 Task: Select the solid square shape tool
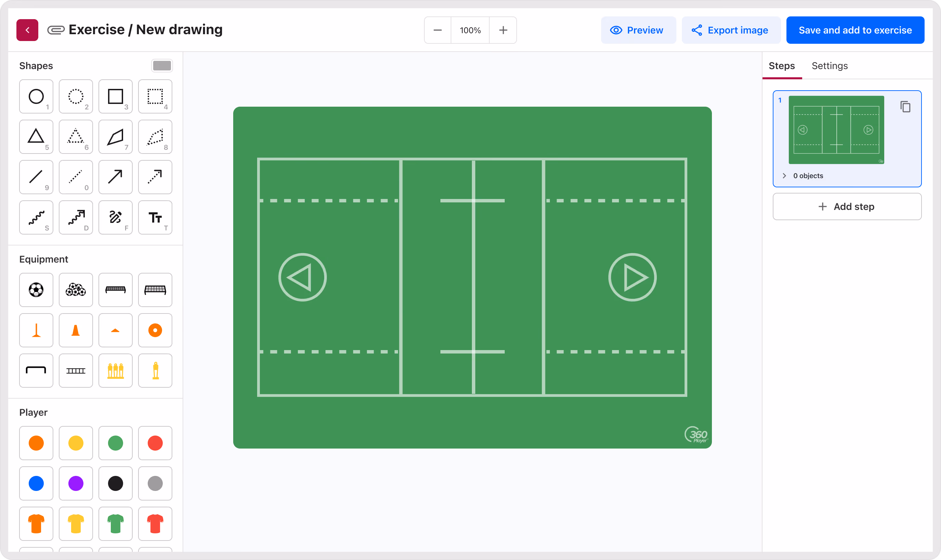click(x=116, y=96)
